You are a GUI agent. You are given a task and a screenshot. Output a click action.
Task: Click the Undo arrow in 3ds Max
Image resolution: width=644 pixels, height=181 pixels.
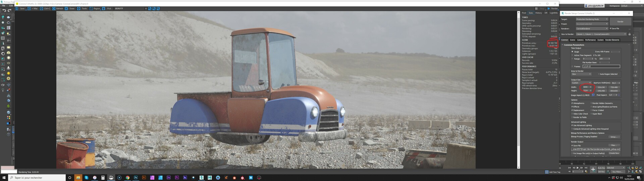click(4, 10)
